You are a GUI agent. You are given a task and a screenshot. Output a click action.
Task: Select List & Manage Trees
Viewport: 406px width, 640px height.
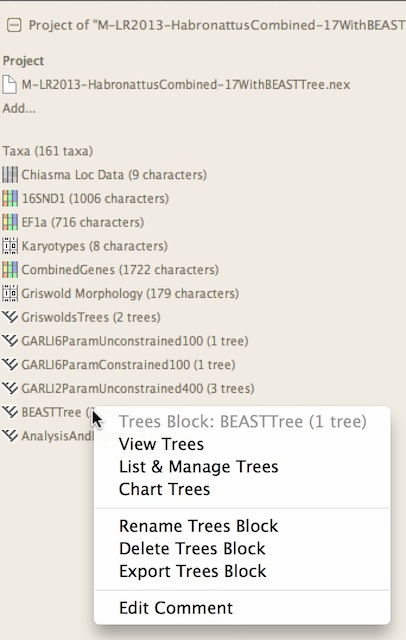tap(199, 467)
